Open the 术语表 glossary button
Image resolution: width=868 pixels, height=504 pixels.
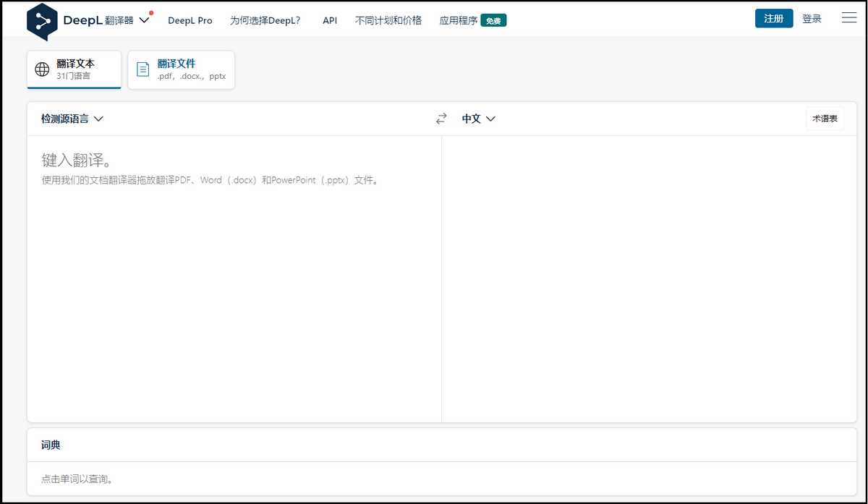[x=825, y=119]
